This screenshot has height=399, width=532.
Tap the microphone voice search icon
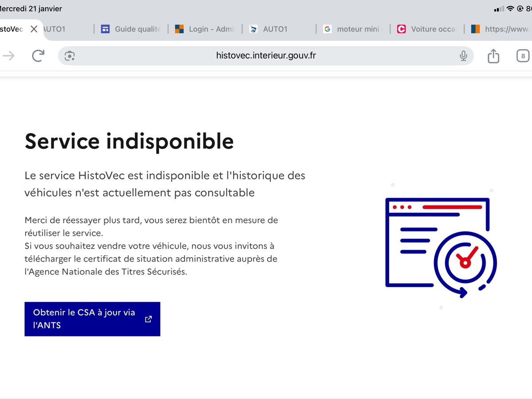click(463, 56)
